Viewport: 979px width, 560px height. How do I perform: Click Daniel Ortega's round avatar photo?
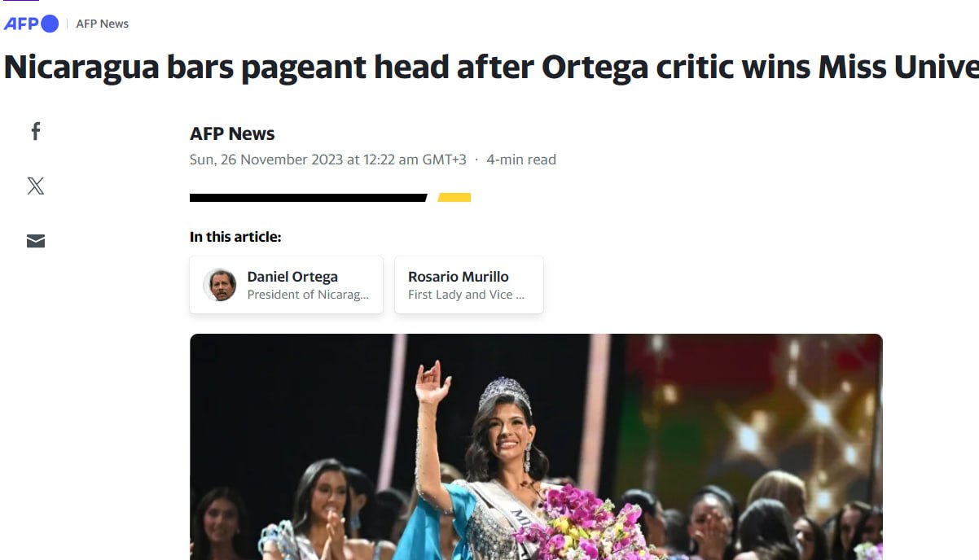click(220, 285)
